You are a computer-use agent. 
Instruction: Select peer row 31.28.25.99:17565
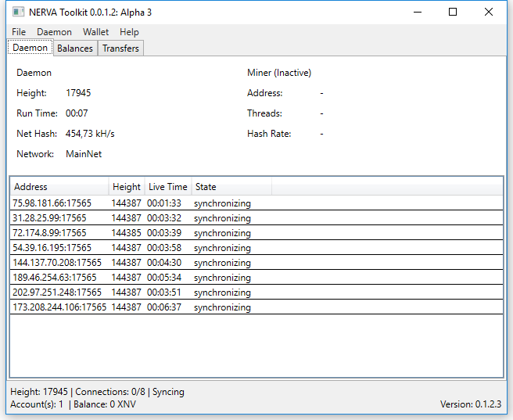pyautogui.click(x=256, y=218)
